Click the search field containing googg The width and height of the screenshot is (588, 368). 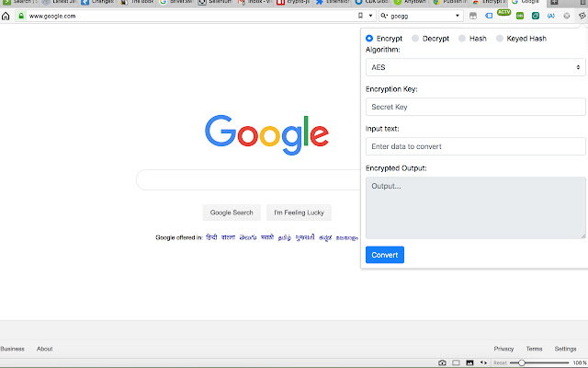click(x=420, y=16)
